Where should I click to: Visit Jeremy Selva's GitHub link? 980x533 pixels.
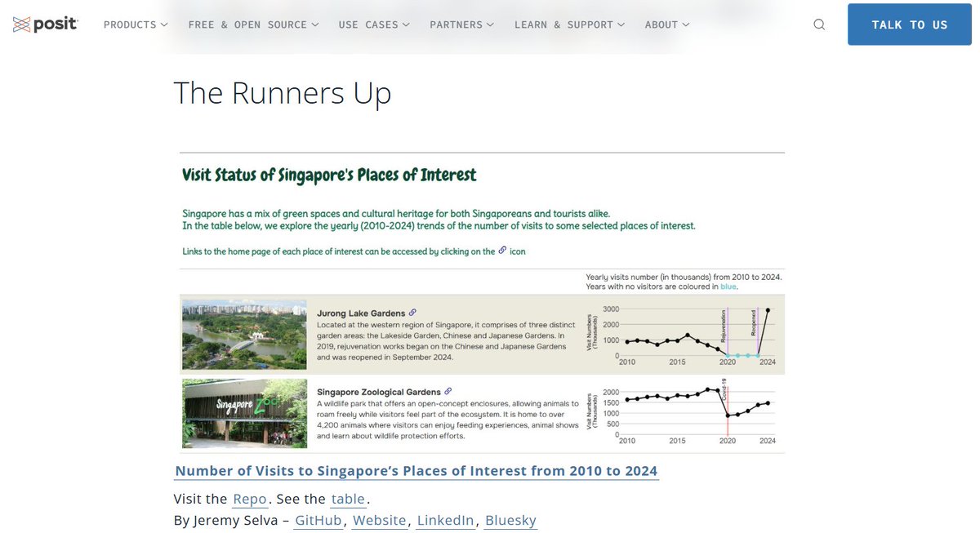(319, 520)
